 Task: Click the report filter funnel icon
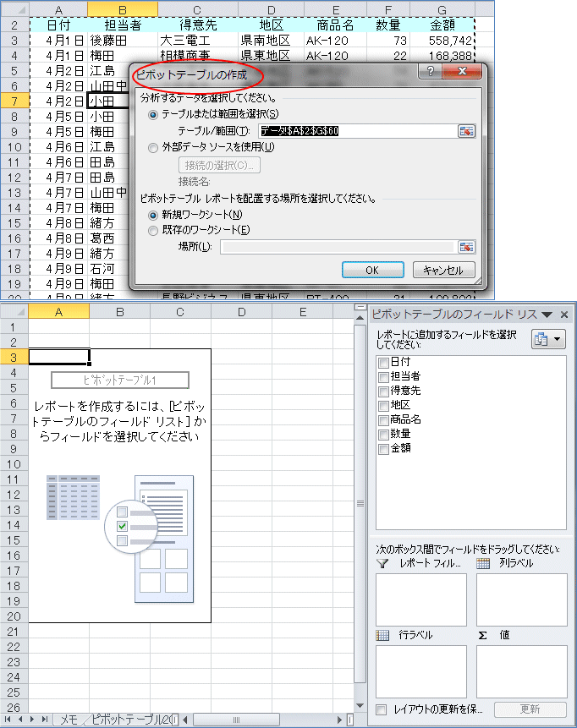click(382, 563)
